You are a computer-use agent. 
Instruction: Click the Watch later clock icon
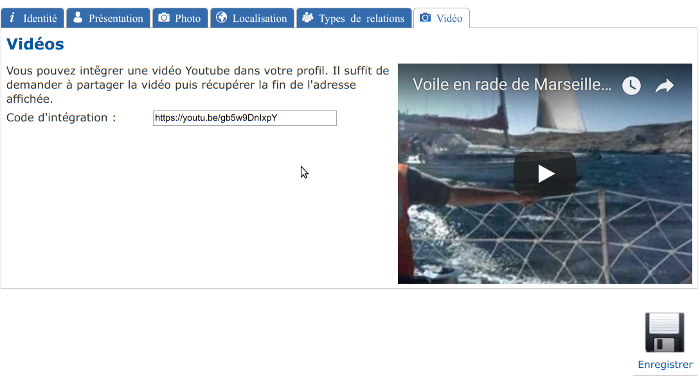coord(631,85)
